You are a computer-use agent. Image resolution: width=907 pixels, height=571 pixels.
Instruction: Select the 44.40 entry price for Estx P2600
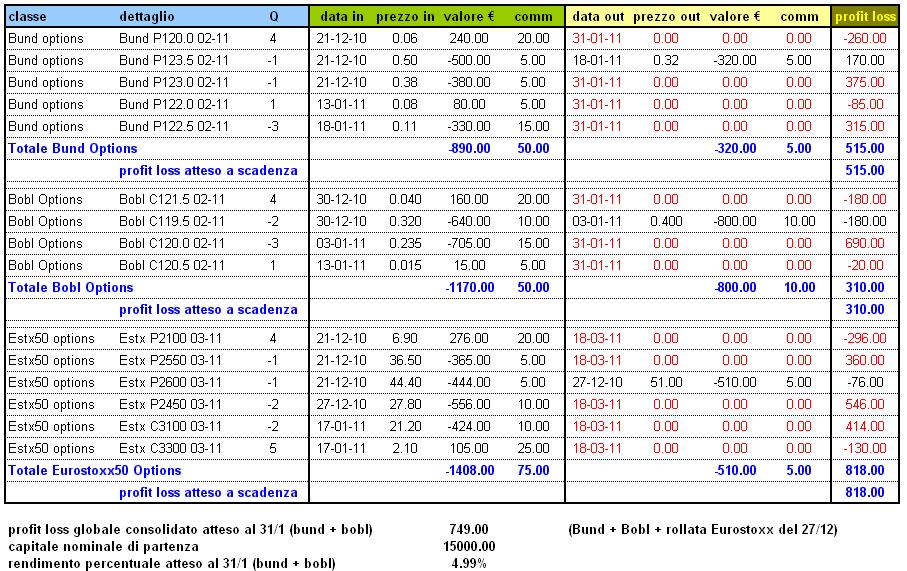point(406,382)
